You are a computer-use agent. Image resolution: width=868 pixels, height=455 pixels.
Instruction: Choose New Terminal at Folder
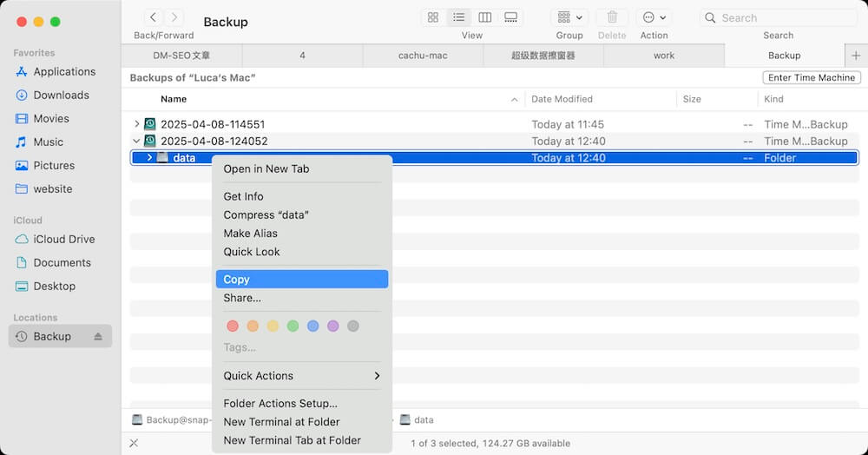click(x=302, y=422)
